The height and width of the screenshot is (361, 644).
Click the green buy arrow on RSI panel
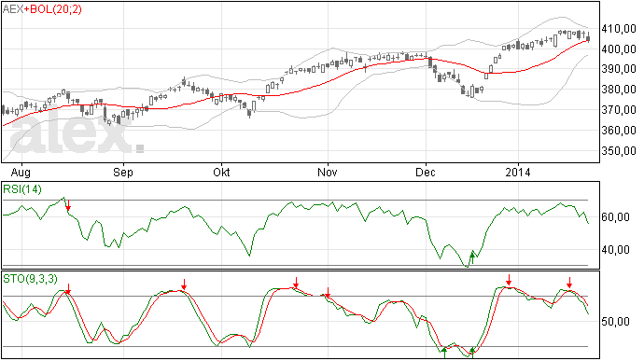[x=472, y=257]
